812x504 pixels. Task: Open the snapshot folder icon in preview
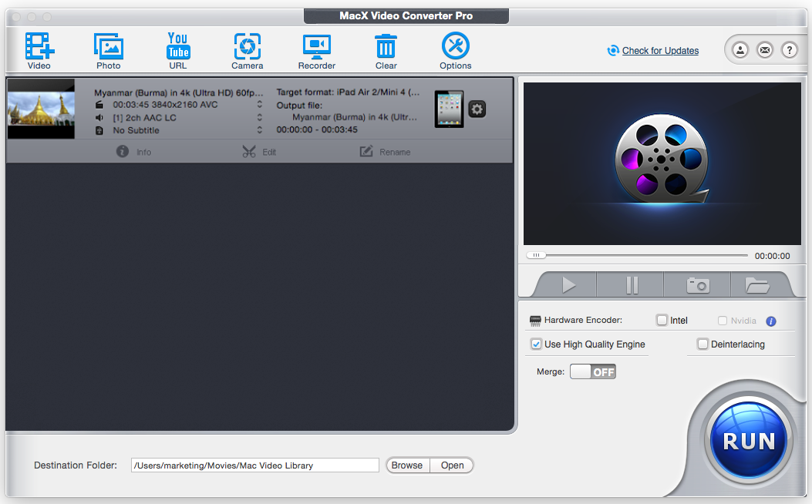[757, 285]
